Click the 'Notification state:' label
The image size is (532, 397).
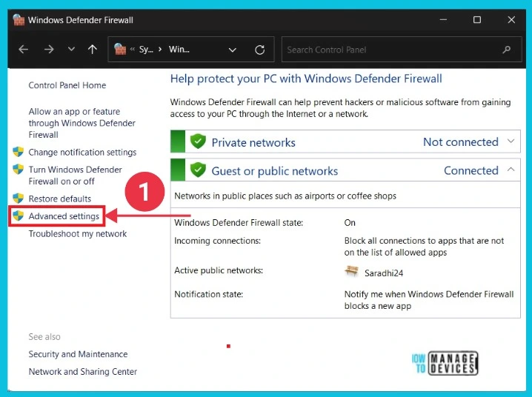click(209, 294)
